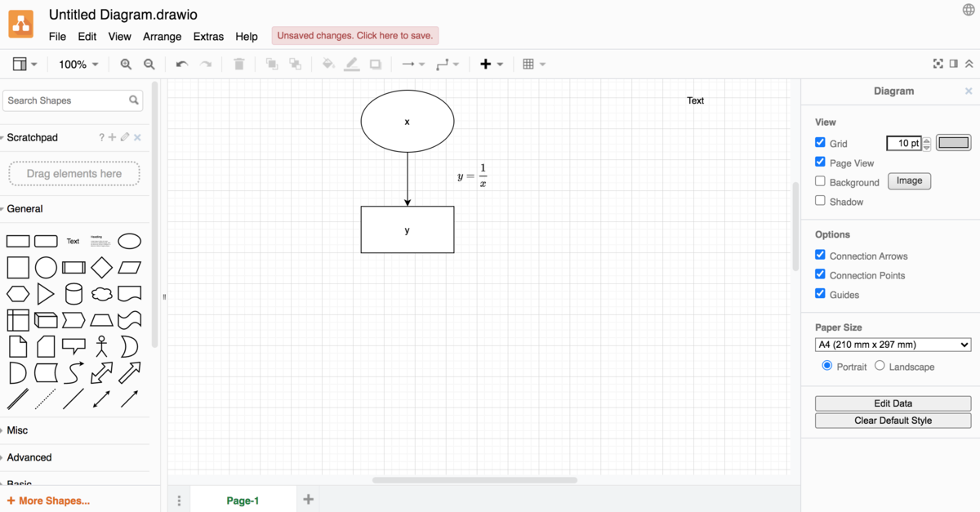
Task: Select the cylinder shape in General palette
Action: [73, 293]
